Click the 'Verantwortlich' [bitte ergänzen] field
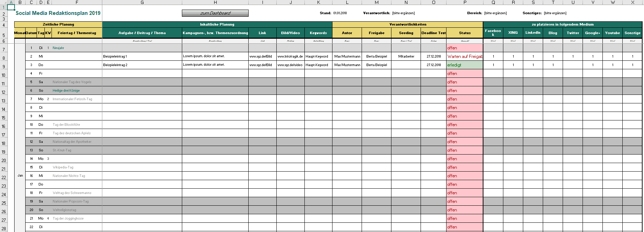Viewport: 644px width, 232px height. [403, 13]
